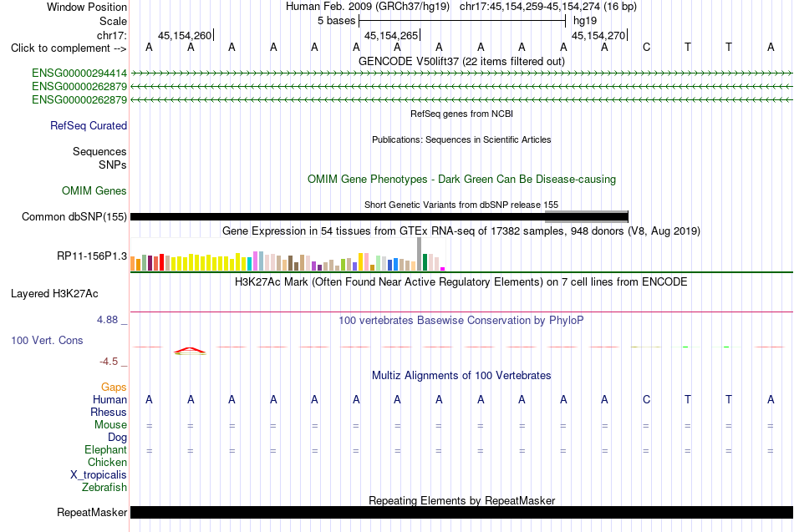This screenshot has height=532, width=794.
Task: Click the ENSG00000294414 gene track label
Action: pos(79,73)
